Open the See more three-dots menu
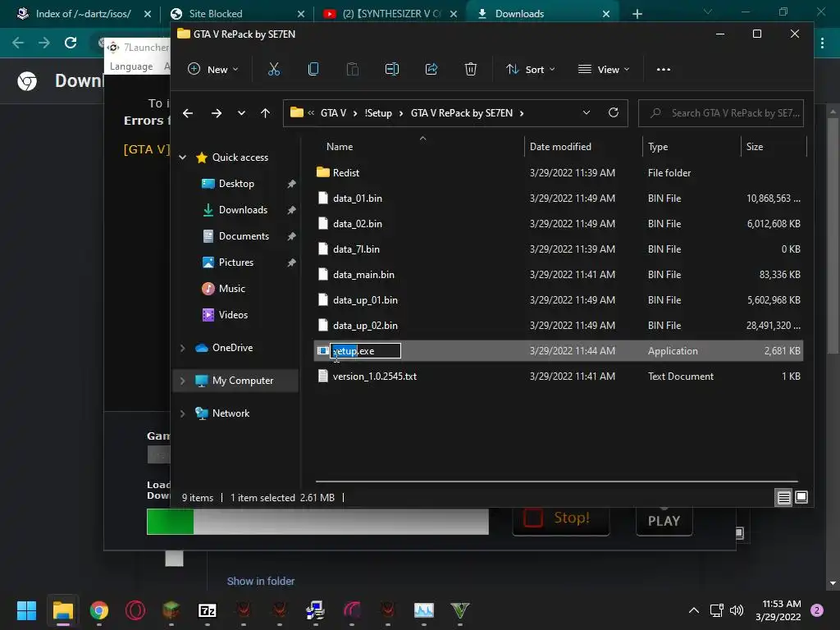Viewport: 840px width, 630px height. click(663, 69)
